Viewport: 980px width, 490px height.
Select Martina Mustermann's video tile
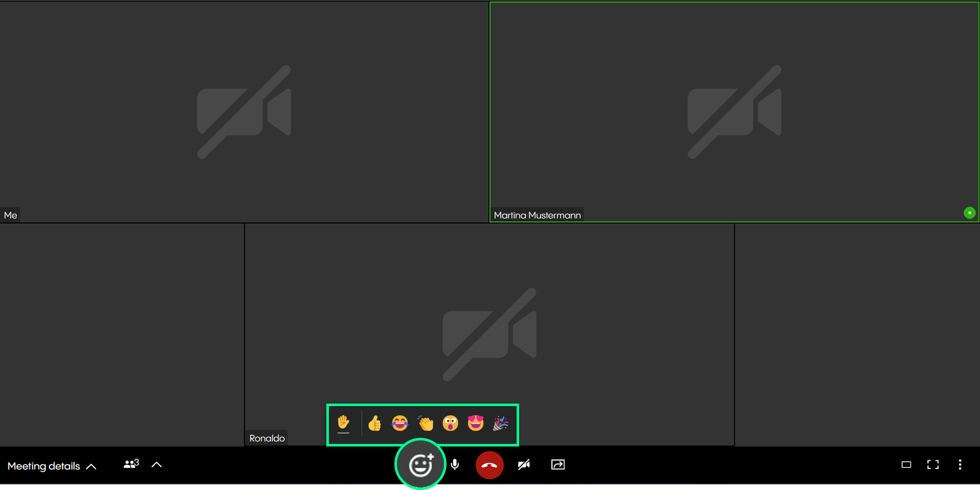(x=734, y=112)
